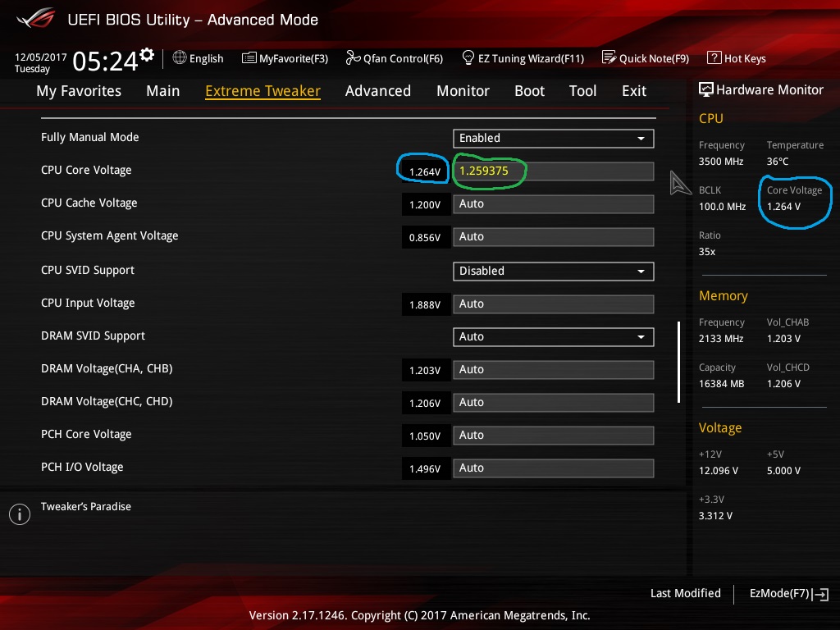The width and height of the screenshot is (840, 630).
Task: Click the DRAM Voltage(CHC, CHD) Auto field
Action: coord(554,403)
